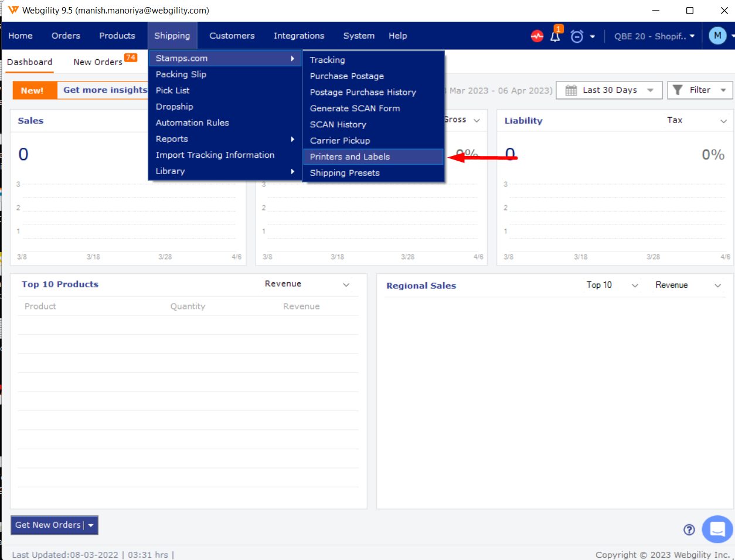The height and width of the screenshot is (560, 735).
Task: Open the Help menu
Action: point(398,36)
